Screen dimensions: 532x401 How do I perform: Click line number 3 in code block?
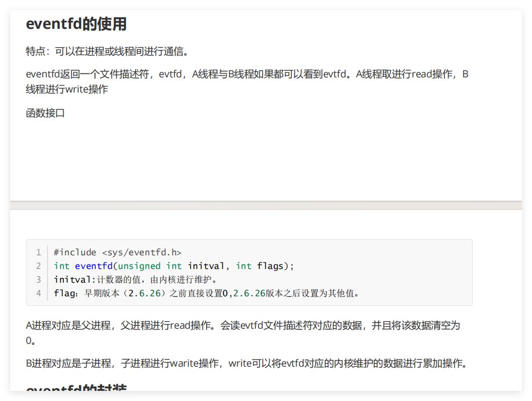(x=38, y=280)
